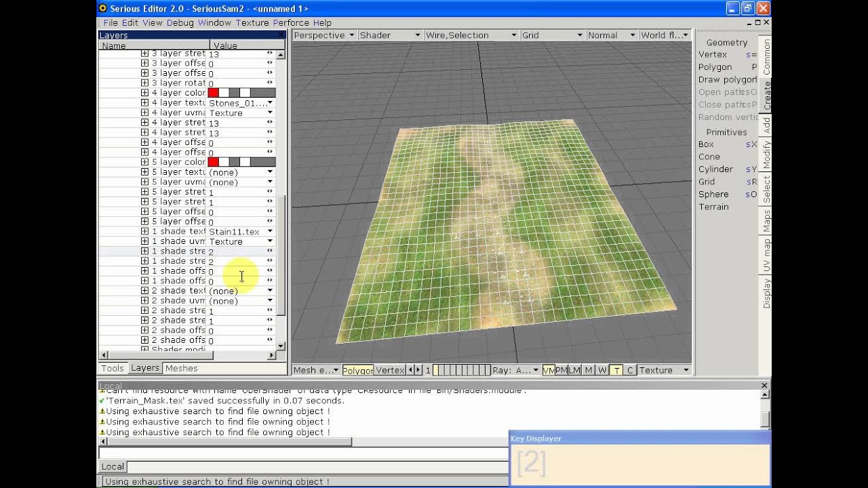Open the Texture dropdown in bottom toolbar
The width and height of the screenshot is (868, 488).
point(664,370)
